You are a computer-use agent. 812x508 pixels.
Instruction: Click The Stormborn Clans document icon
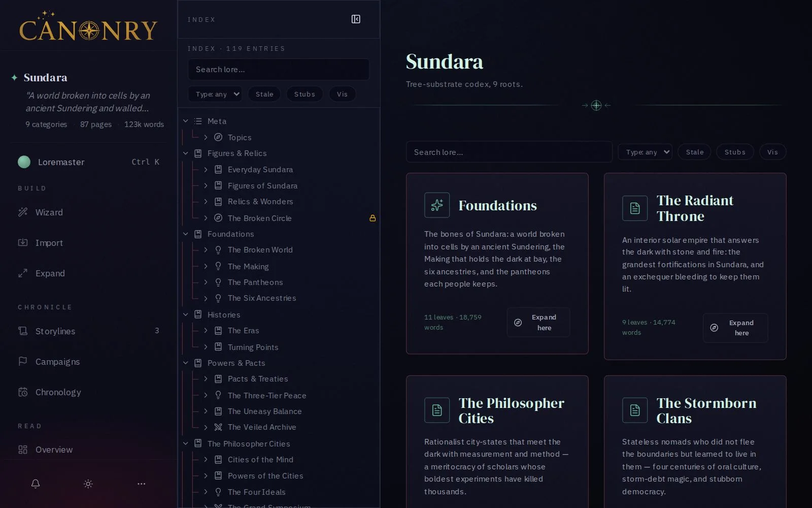[635, 410]
